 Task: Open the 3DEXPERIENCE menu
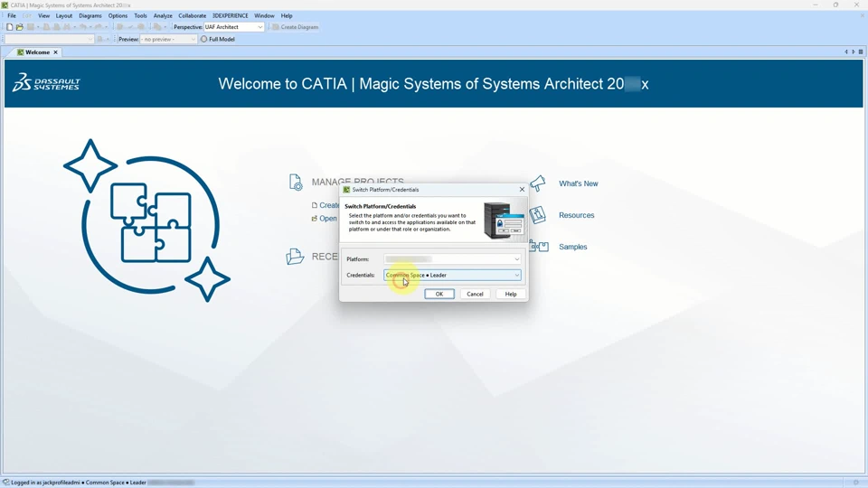[231, 16]
